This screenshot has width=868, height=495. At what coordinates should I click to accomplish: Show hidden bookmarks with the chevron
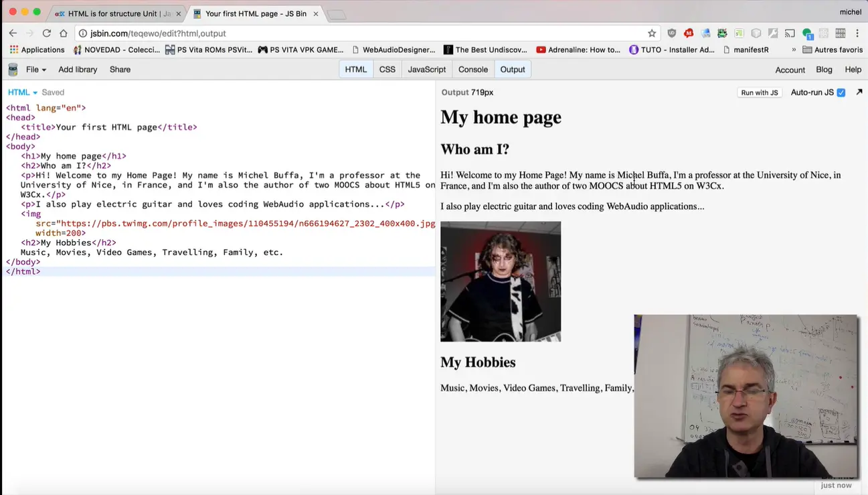(x=794, y=50)
